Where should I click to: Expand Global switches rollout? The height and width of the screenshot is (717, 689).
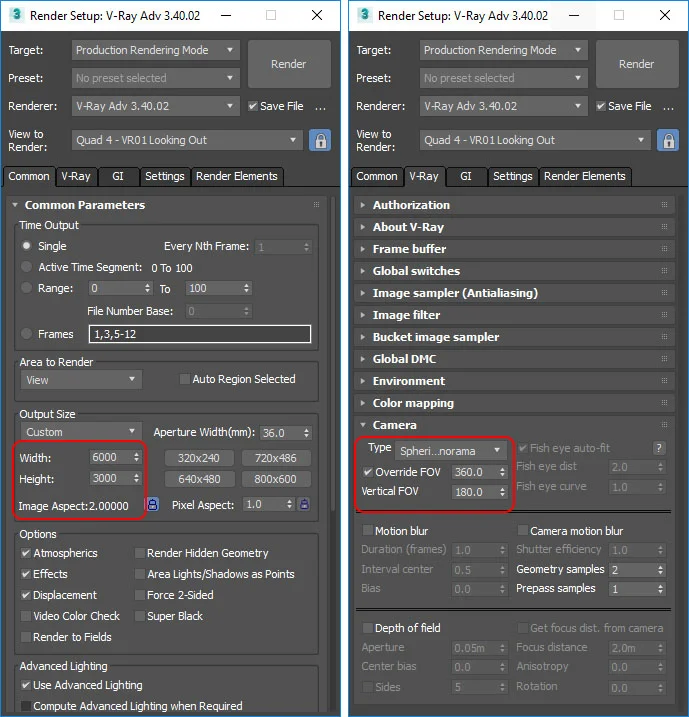(514, 271)
